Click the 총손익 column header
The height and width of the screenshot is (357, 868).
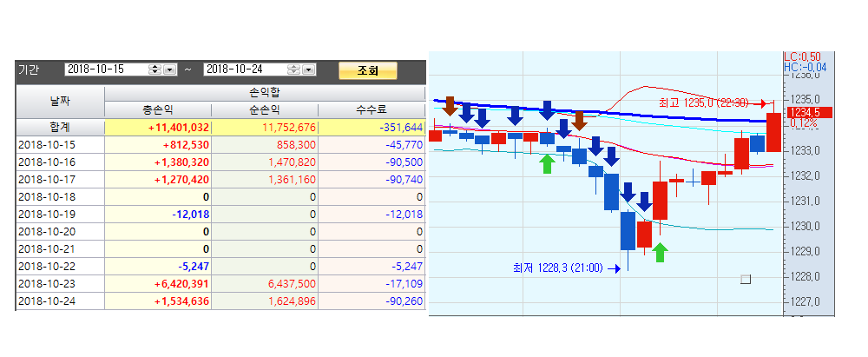(x=158, y=110)
